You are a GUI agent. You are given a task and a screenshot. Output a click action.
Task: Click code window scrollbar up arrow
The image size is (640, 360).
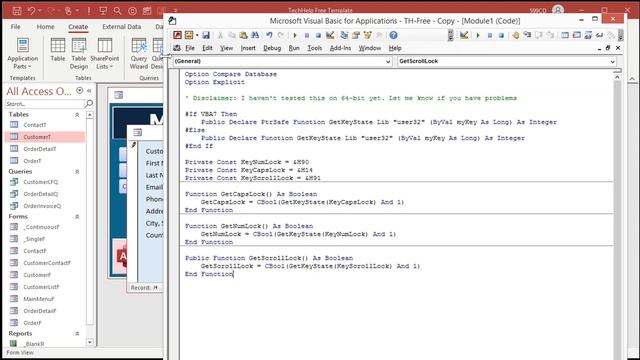pos(617,77)
